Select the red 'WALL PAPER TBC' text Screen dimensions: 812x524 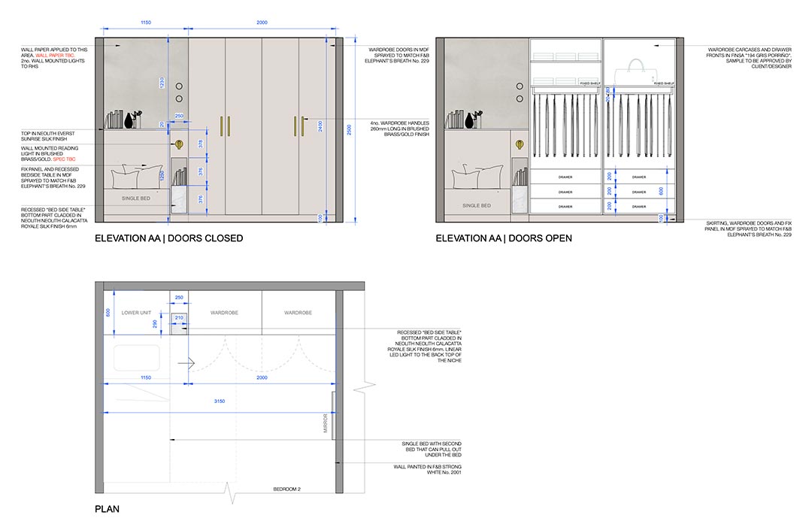pos(56,56)
